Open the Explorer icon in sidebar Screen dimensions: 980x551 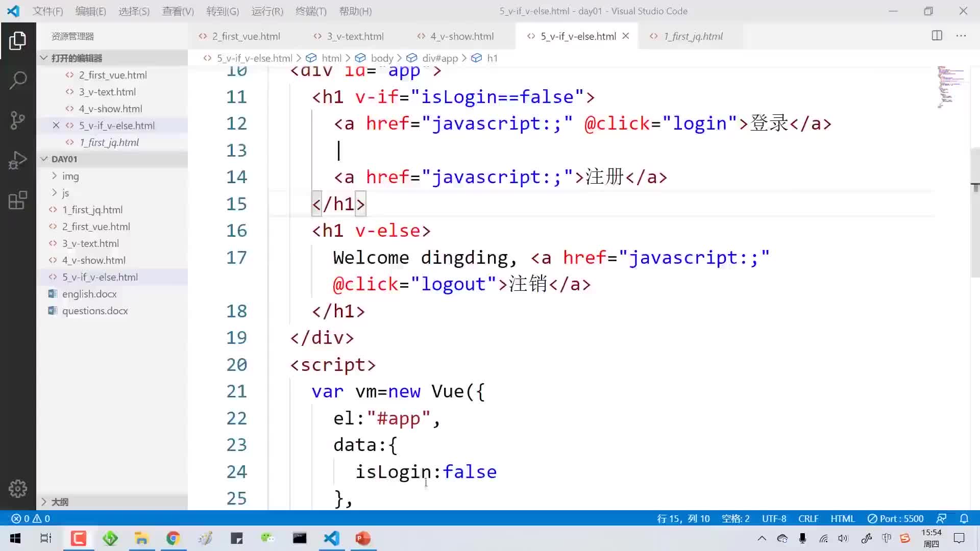[x=17, y=42]
